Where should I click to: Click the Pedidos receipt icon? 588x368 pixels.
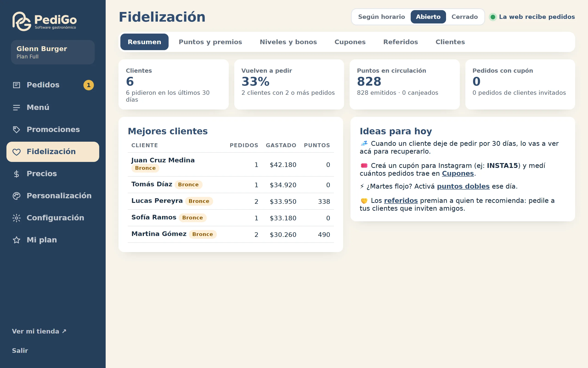(x=16, y=85)
